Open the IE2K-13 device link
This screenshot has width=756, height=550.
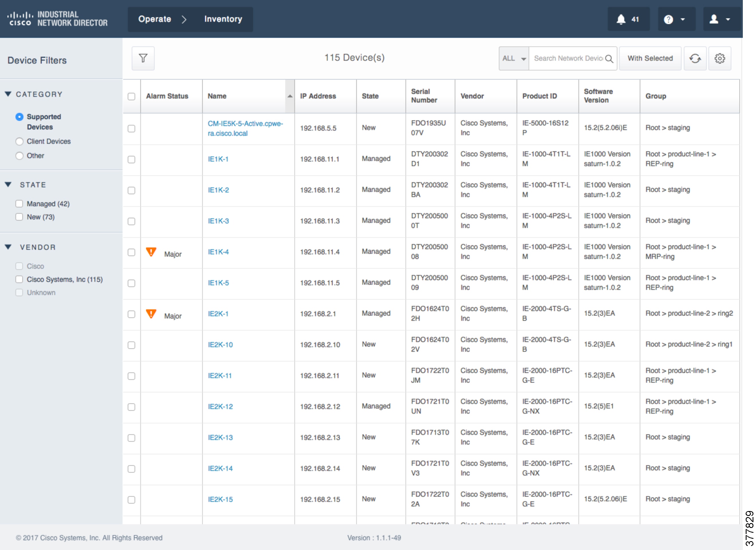pyautogui.click(x=220, y=438)
